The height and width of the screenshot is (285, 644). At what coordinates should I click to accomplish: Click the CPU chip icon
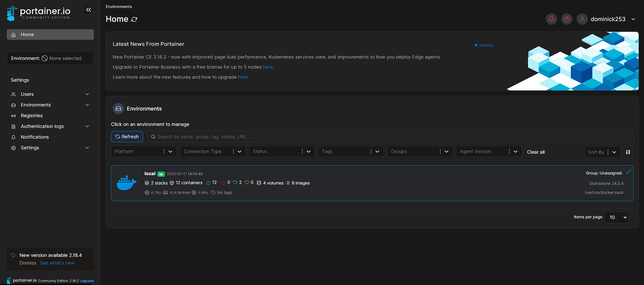click(x=147, y=193)
